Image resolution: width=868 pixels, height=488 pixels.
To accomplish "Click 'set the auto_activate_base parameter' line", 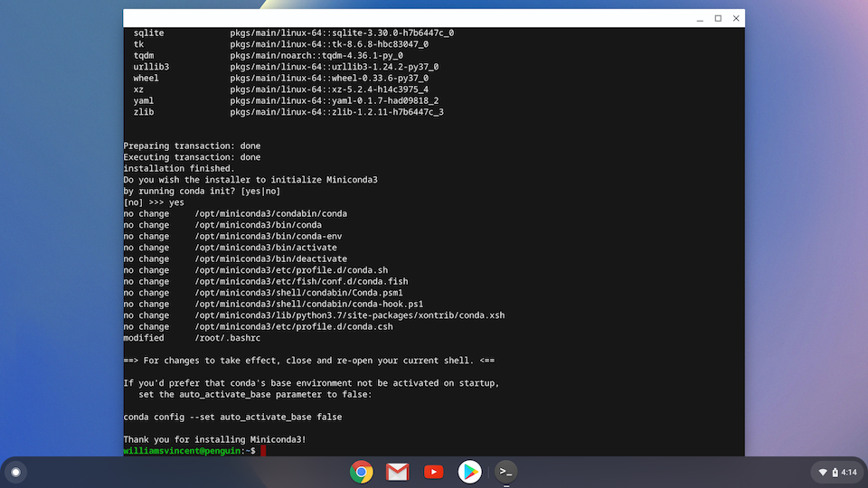I will [x=255, y=394].
